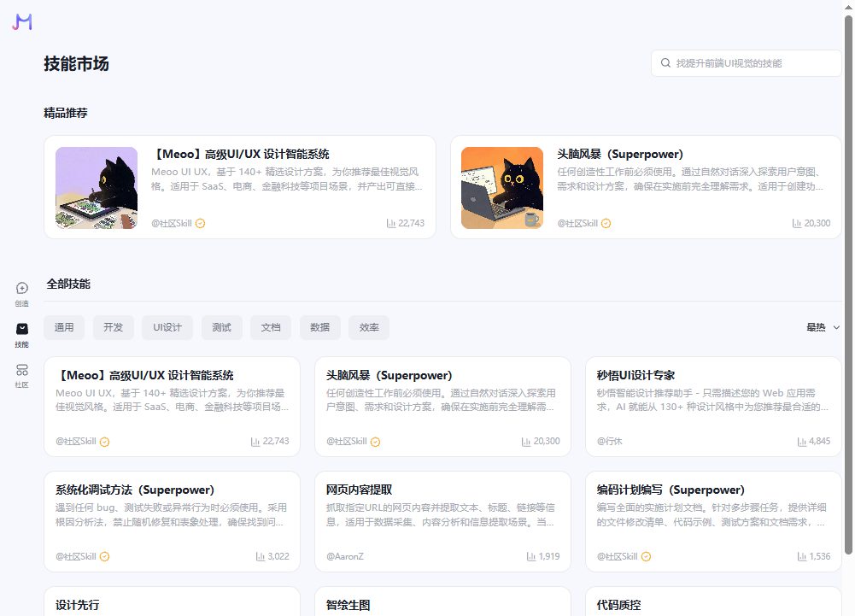Click usage chart icon beside 20,300 in featured card
This screenshot has width=855, height=616.
pos(797,223)
